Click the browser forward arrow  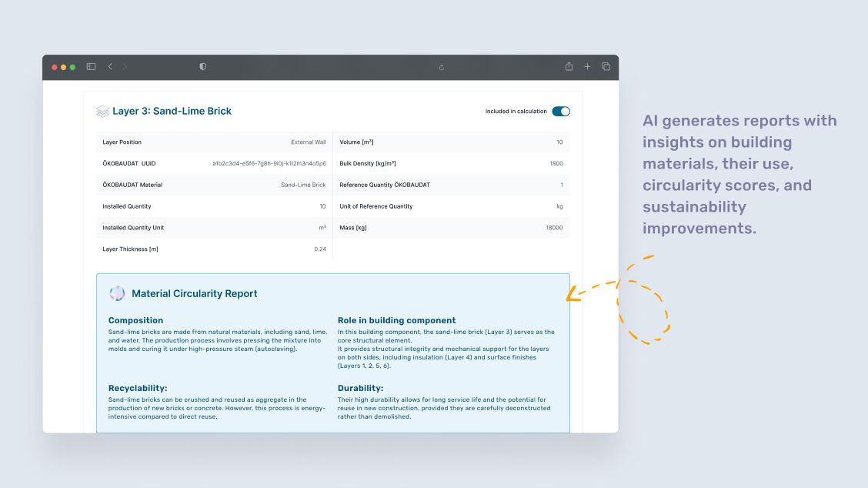click(125, 66)
